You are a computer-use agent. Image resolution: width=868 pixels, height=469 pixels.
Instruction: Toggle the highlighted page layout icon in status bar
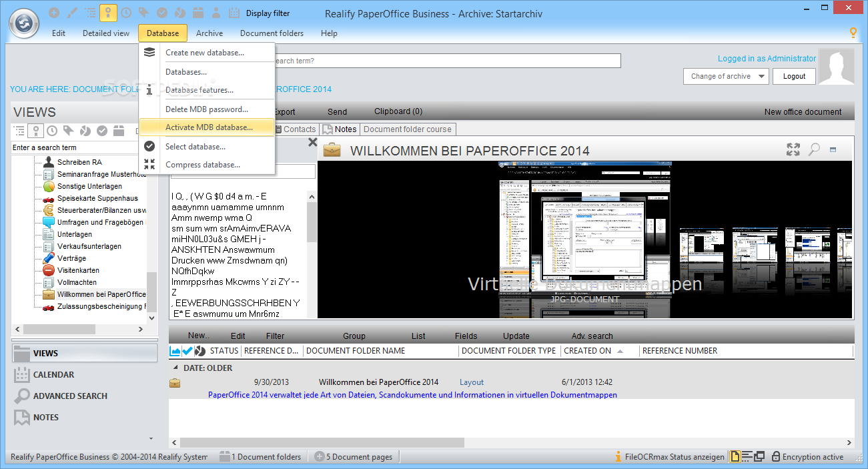tap(735, 457)
